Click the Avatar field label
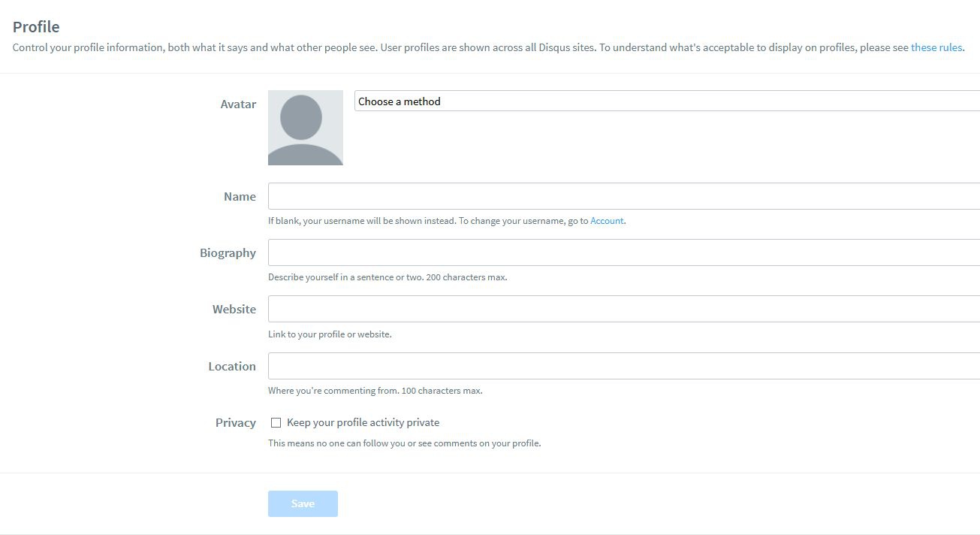The image size is (980, 535). [x=238, y=104]
